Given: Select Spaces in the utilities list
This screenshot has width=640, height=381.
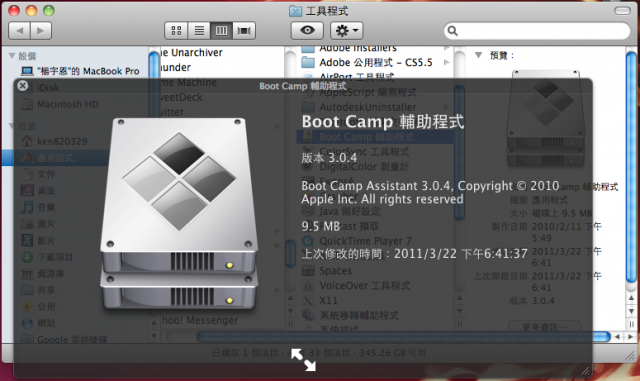Looking at the screenshot, I should [x=327, y=271].
